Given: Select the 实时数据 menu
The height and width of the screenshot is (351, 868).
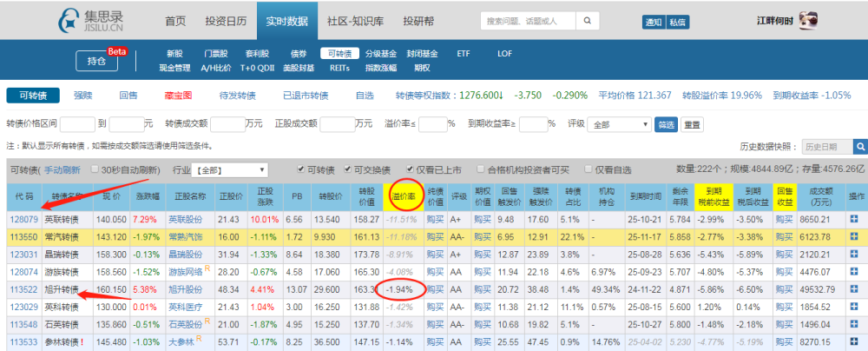Looking at the screenshot, I should click(287, 21).
